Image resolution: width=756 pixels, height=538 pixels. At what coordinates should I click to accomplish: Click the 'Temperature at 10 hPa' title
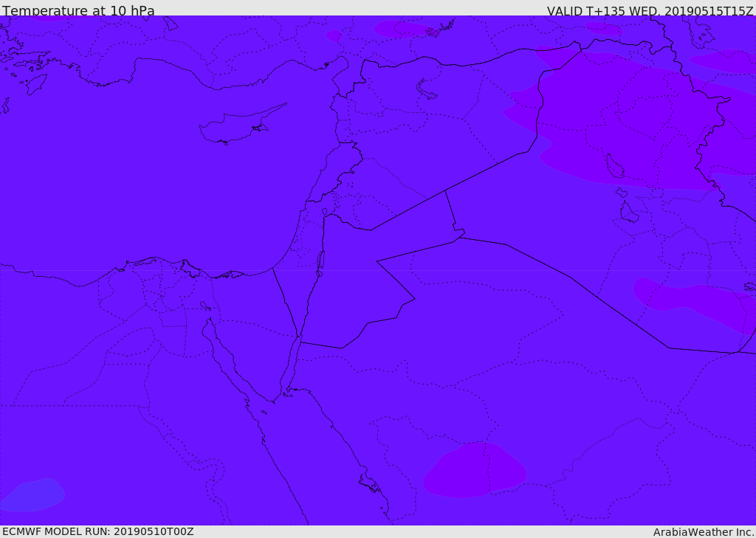[x=78, y=10]
